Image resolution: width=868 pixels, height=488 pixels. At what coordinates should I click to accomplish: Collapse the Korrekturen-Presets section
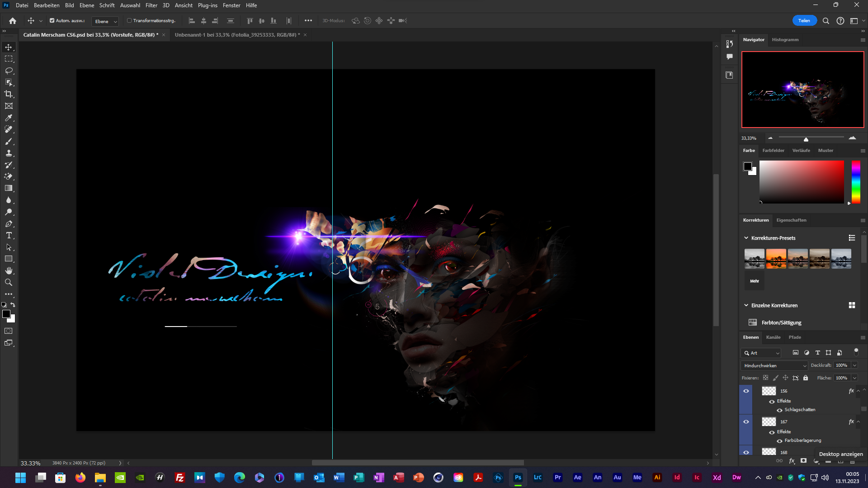pyautogui.click(x=746, y=238)
